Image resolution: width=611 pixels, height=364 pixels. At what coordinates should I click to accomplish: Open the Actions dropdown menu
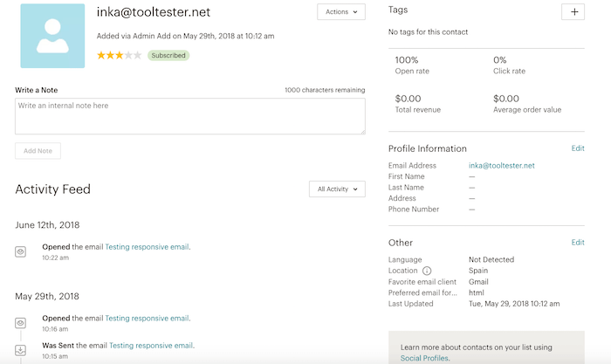(341, 12)
